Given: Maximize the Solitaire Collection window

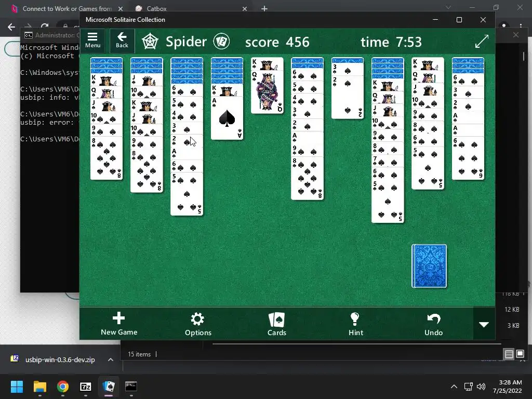Looking at the screenshot, I should pyautogui.click(x=459, y=20).
